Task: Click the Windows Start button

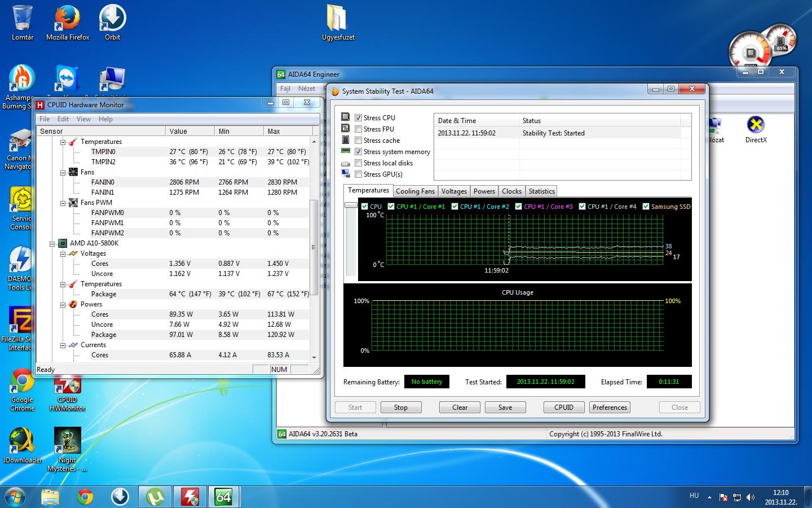Action: pyautogui.click(x=15, y=497)
